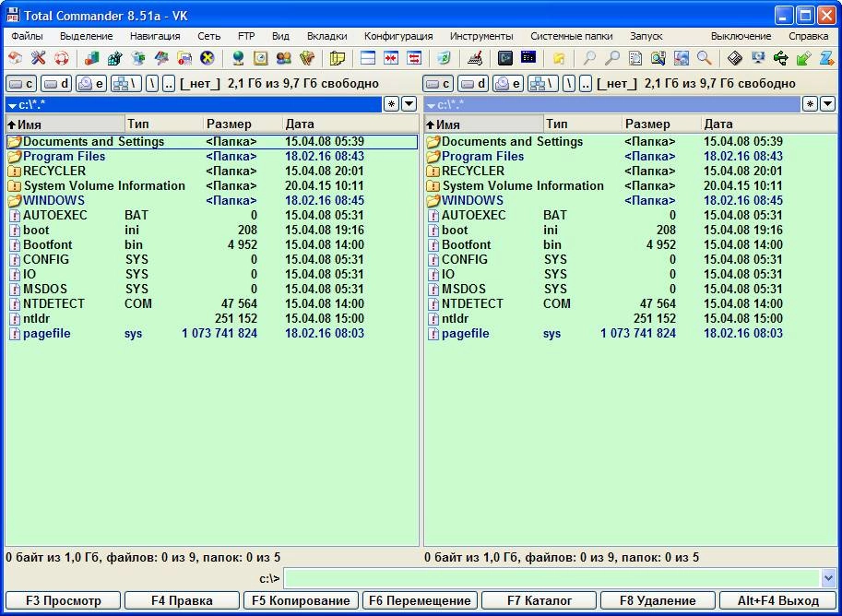Click the two people users toolbar icon
This screenshot has width=842, height=616.
coord(283,57)
